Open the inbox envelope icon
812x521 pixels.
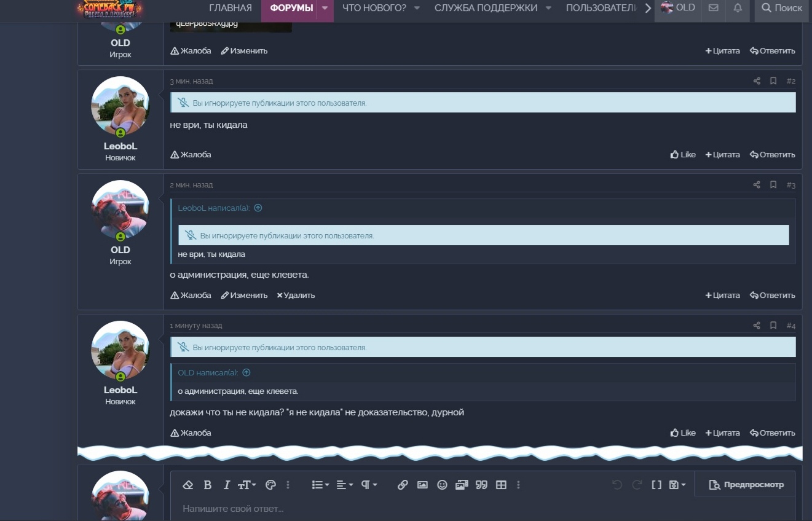point(713,8)
